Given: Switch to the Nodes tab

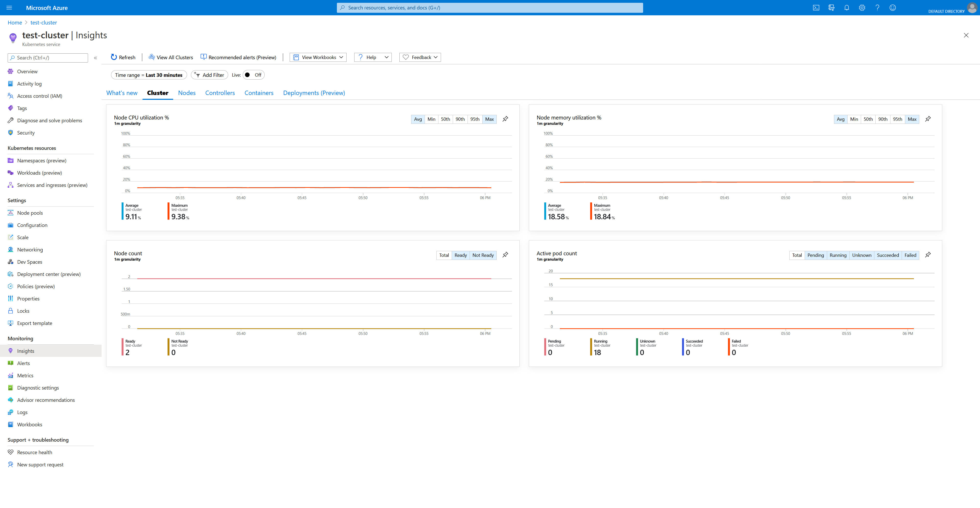Looking at the screenshot, I should [x=186, y=93].
